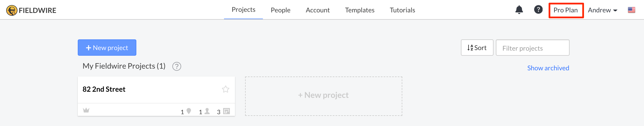The height and width of the screenshot is (126, 644).
Task: Expand the Andrew user menu
Action: (x=603, y=10)
